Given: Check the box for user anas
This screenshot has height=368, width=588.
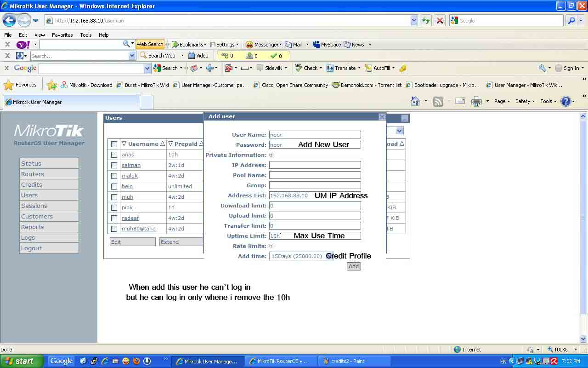Looking at the screenshot, I should pyautogui.click(x=114, y=155).
